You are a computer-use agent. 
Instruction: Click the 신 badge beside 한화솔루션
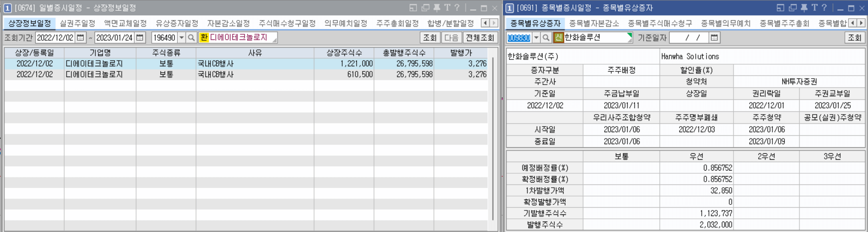click(x=558, y=38)
